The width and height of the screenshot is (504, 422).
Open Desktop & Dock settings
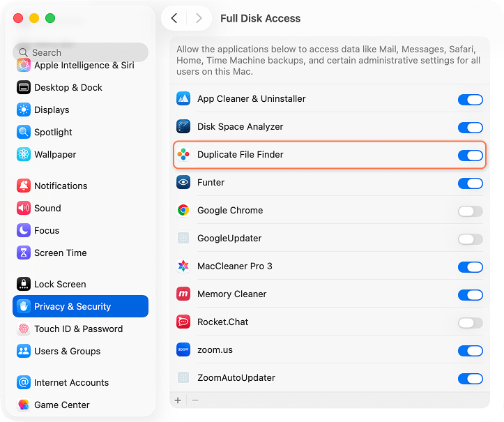[x=68, y=87]
